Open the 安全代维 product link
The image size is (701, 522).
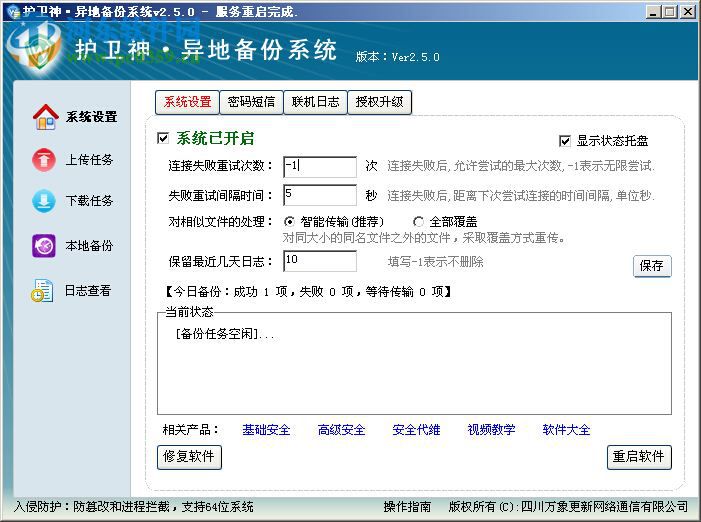point(416,430)
